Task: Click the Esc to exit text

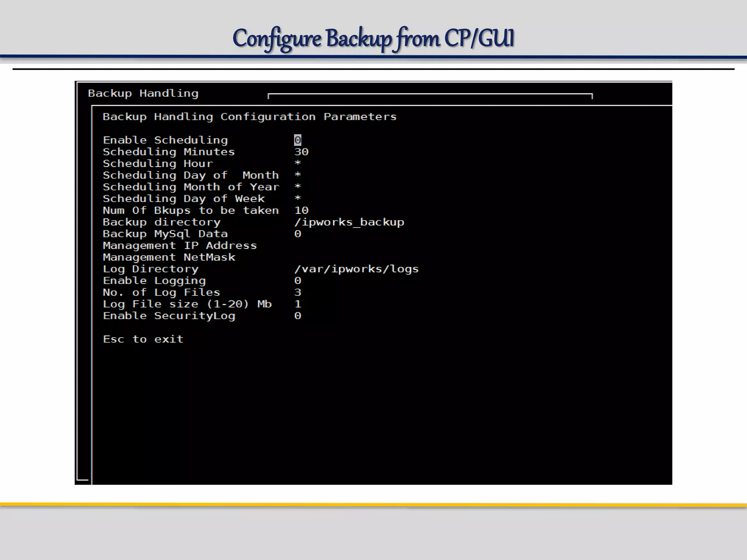Action: coord(143,339)
